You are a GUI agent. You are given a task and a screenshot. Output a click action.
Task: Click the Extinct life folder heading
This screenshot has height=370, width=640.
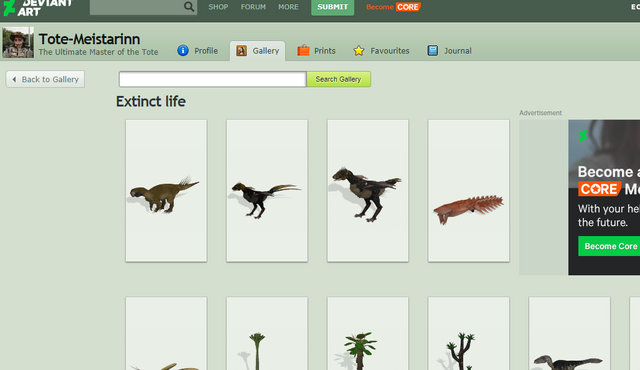[151, 101]
